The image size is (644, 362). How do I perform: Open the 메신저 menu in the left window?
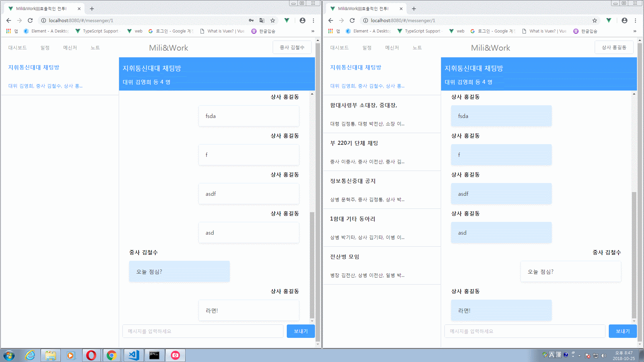click(70, 48)
